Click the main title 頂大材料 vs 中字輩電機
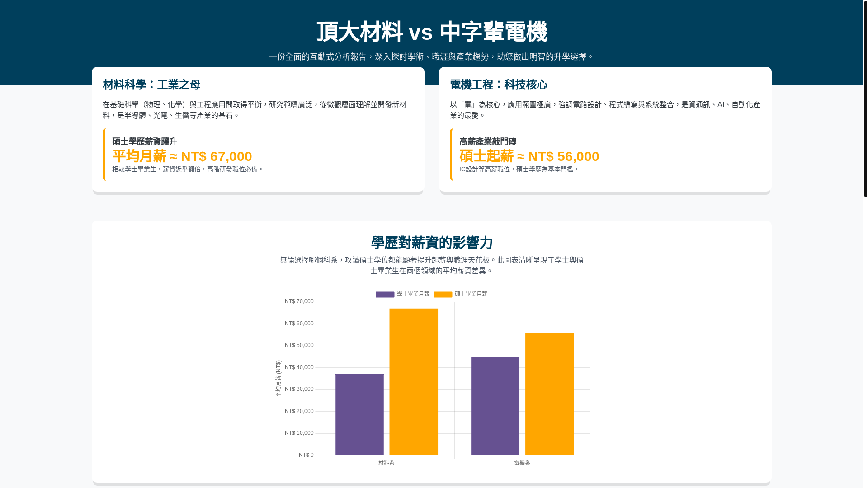Image resolution: width=868 pixels, height=488 pixels. click(x=432, y=32)
